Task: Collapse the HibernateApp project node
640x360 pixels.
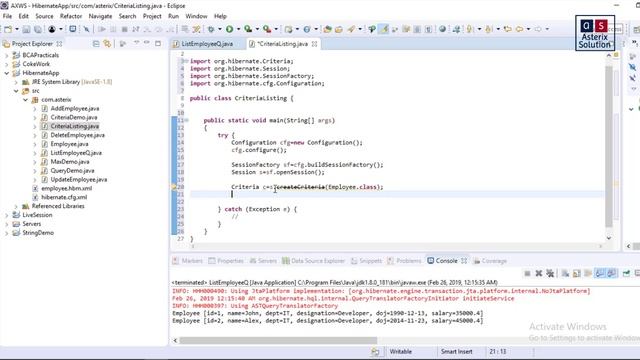Action: coord(7,73)
